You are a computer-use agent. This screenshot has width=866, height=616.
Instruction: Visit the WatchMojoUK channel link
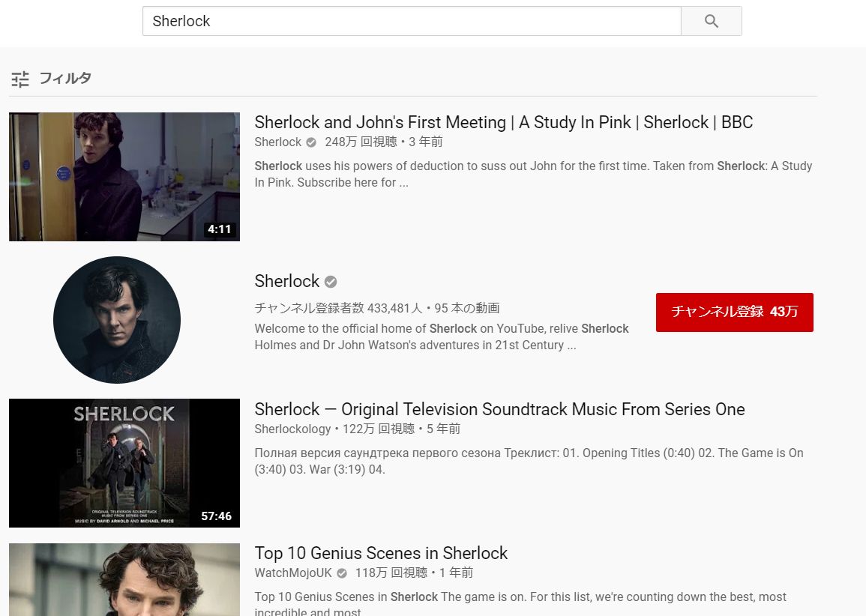[293, 573]
